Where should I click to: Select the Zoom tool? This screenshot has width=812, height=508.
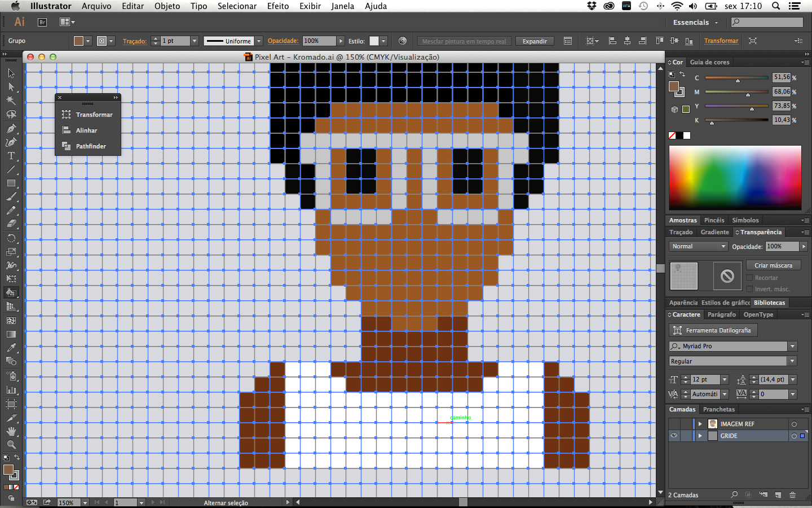pos(11,445)
